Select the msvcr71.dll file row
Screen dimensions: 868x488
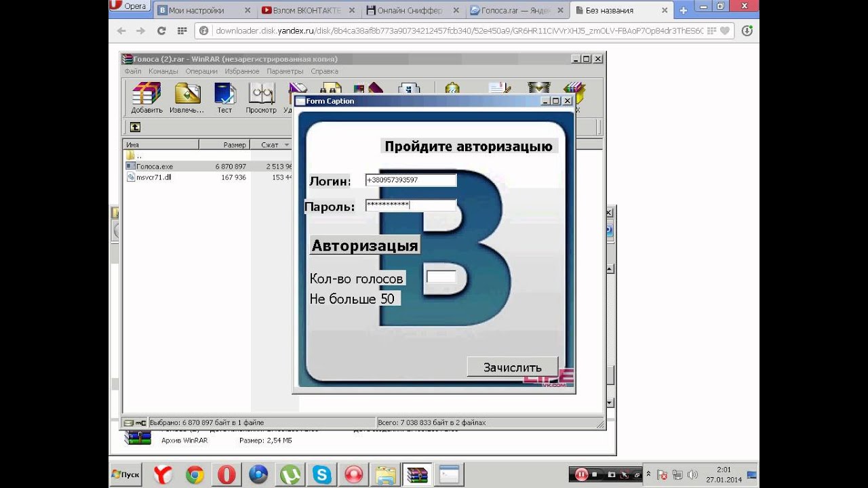pos(208,177)
